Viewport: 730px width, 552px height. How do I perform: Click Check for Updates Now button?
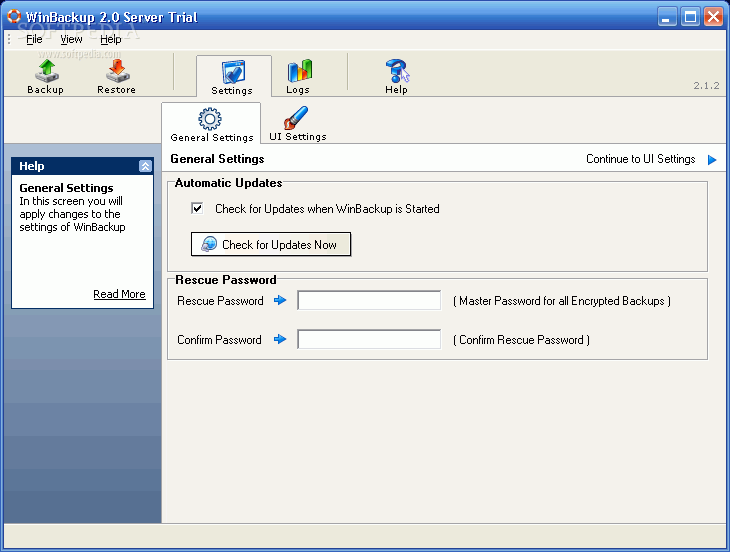pyautogui.click(x=271, y=244)
